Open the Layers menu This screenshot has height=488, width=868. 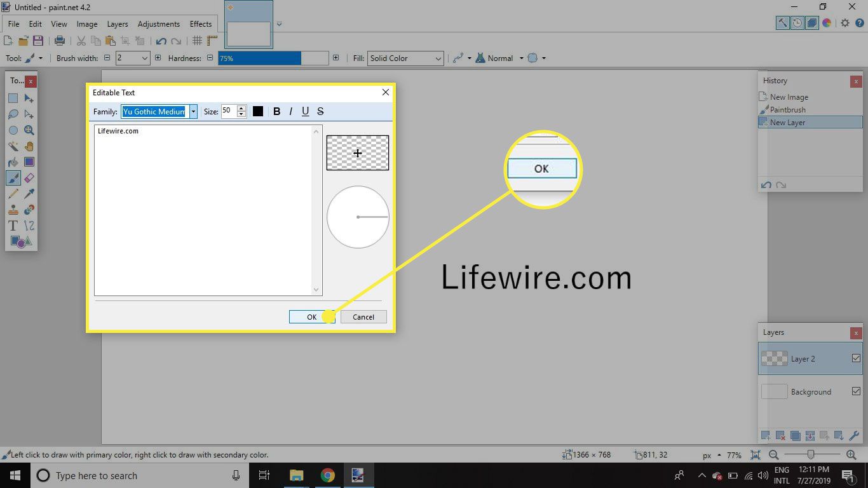tap(117, 24)
